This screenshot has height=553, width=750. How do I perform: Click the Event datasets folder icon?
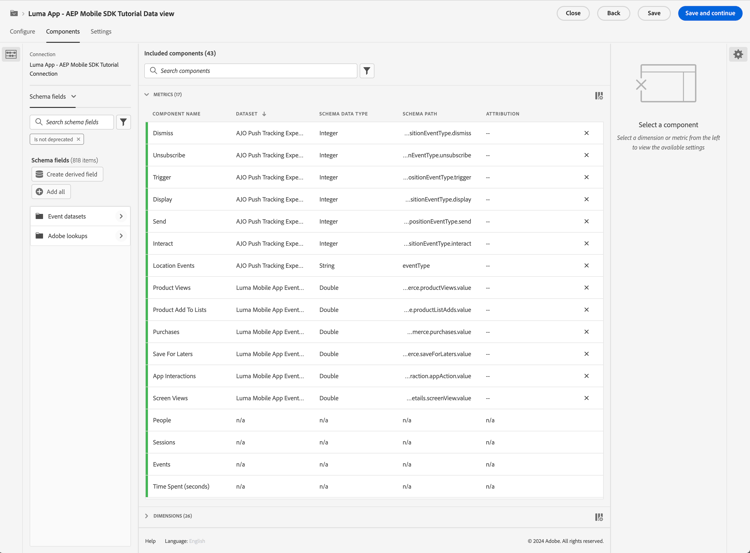39,216
